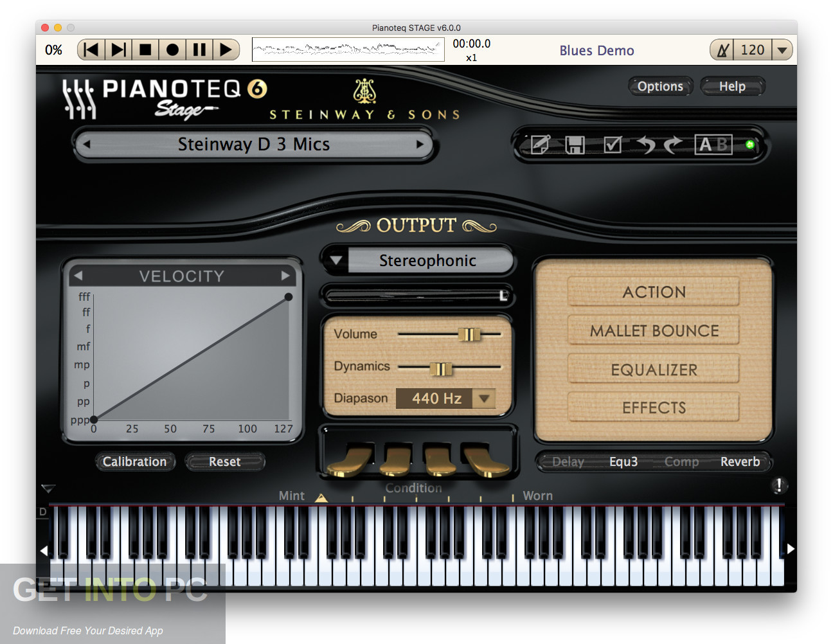Open the EQUALIZER panel
The image size is (833, 644).
click(654, 370)
